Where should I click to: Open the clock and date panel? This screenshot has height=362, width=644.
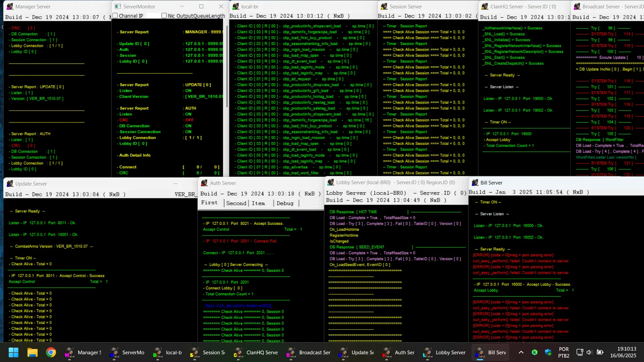pyautogui.click(x=623, y=352)
